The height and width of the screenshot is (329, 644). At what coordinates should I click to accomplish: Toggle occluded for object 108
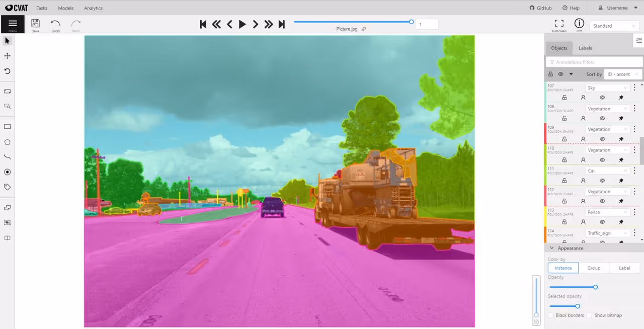tap(583, 118)
